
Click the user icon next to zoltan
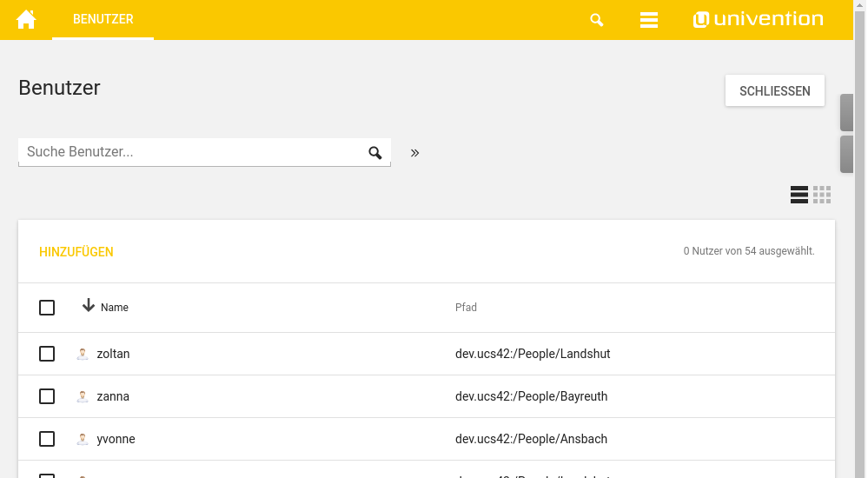[x=83, y=354]
